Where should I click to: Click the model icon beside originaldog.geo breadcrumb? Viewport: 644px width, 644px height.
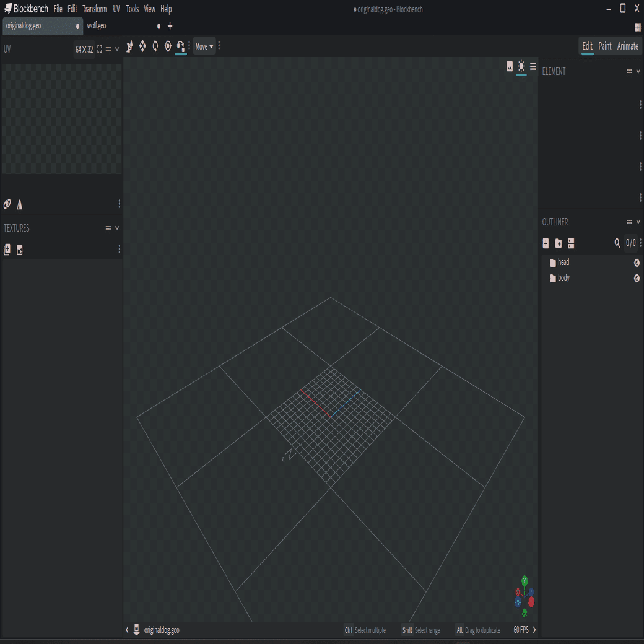point(136,630)
